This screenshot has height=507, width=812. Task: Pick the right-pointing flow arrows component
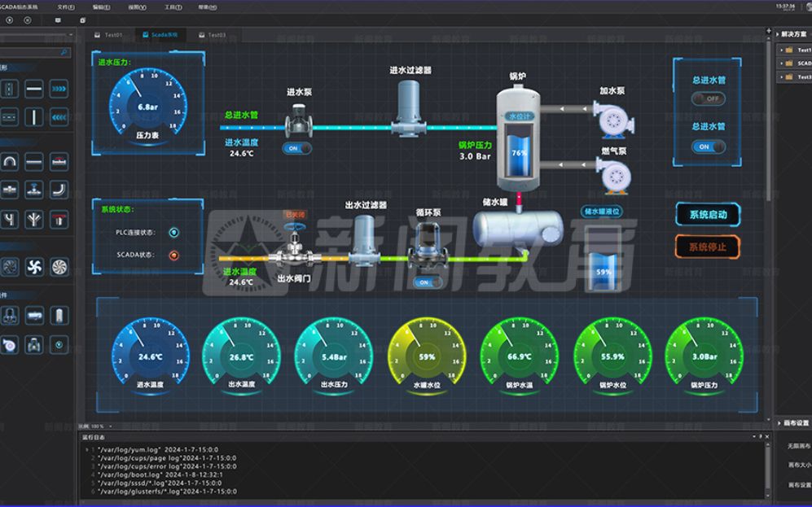click(59, 90)
